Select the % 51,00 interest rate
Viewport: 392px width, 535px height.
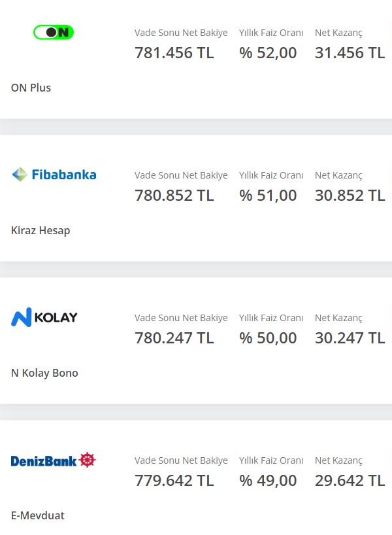coord(268,196)
